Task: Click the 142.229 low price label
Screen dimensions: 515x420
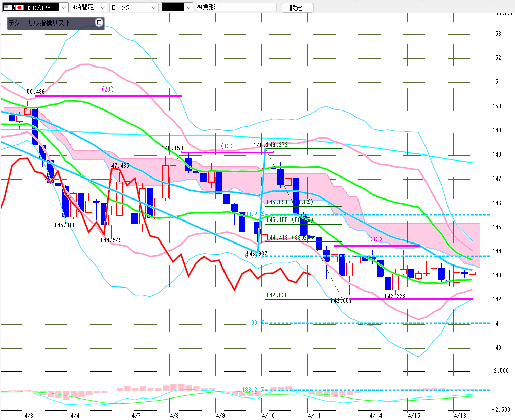Action: pos(394,296)
